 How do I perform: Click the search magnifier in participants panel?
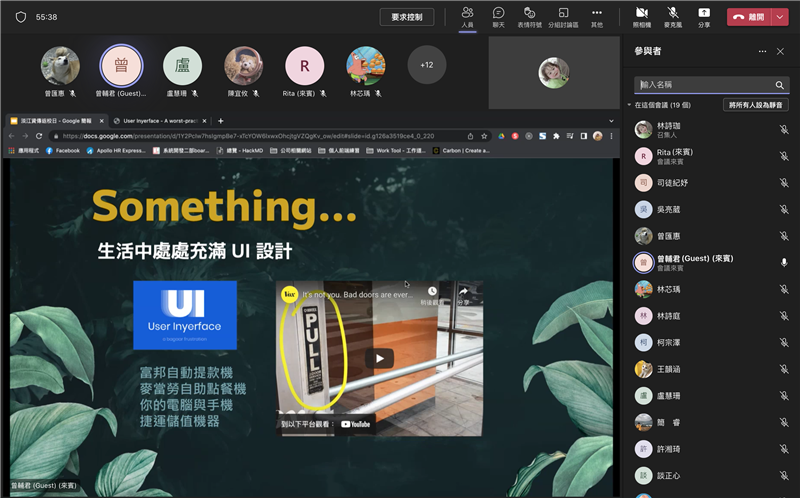pyautogui.click(x=779, y=85)
